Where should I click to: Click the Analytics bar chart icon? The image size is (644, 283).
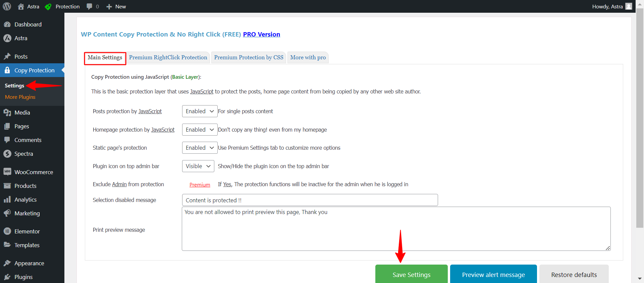[7, 200]
